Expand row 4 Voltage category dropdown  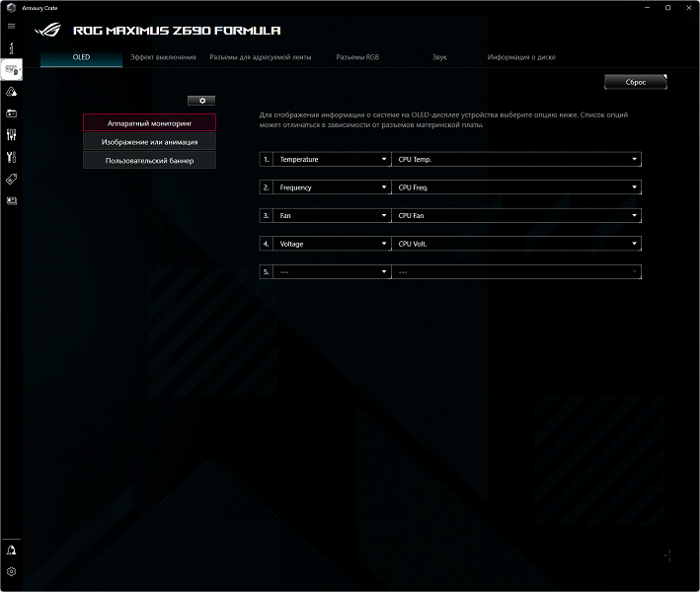coord(332,244)
